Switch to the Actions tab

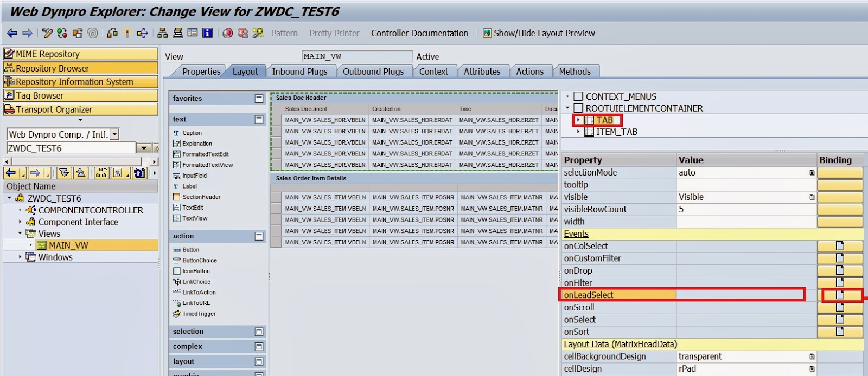coord(529,72)
